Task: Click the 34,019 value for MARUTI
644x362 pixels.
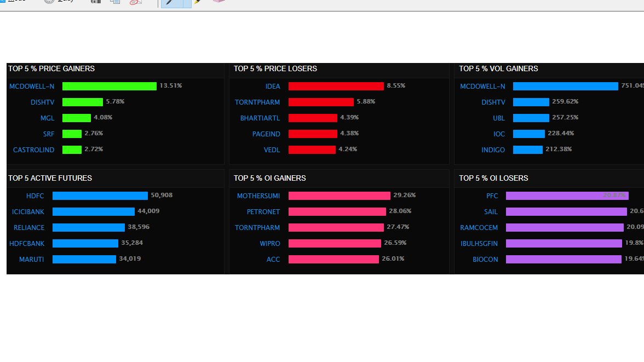Action: tap(130, 259)
